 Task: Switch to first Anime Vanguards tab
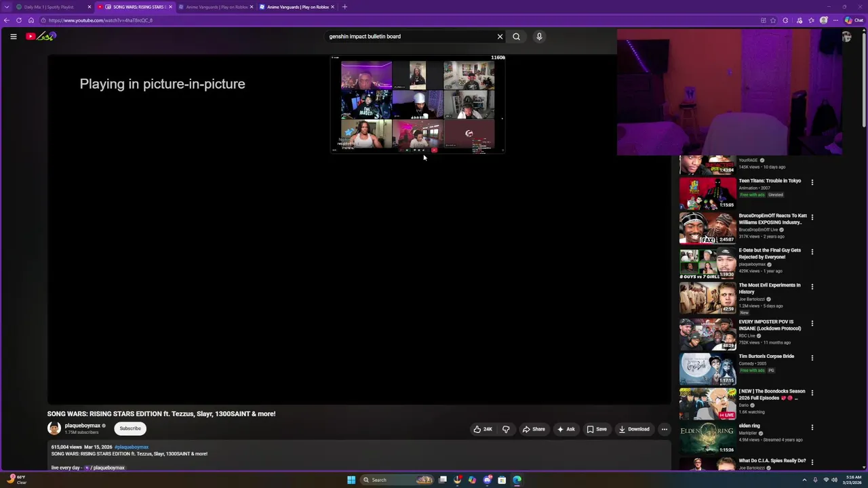pyautogui.click(x=216, y=7)
